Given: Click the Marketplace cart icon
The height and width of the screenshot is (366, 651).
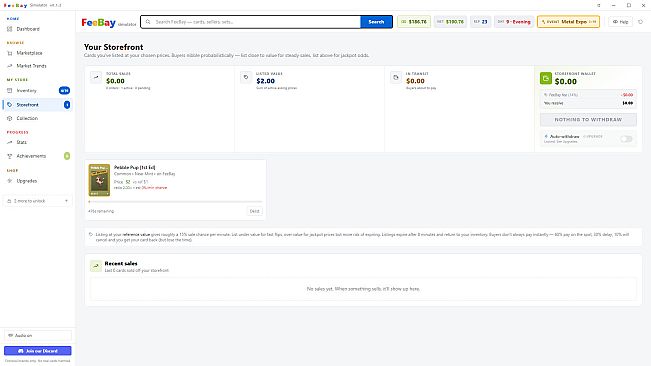Looking at the screenshot, I should point(10,53).
